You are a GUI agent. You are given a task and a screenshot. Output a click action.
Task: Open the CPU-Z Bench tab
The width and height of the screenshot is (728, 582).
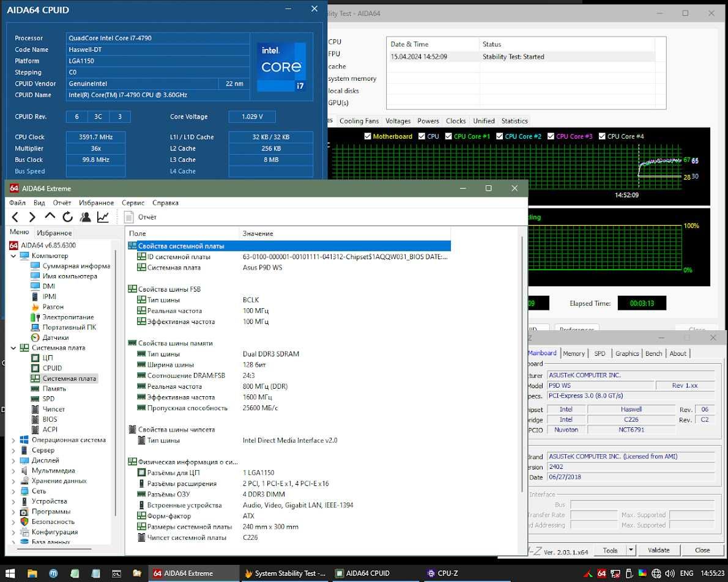coord(654,353)
